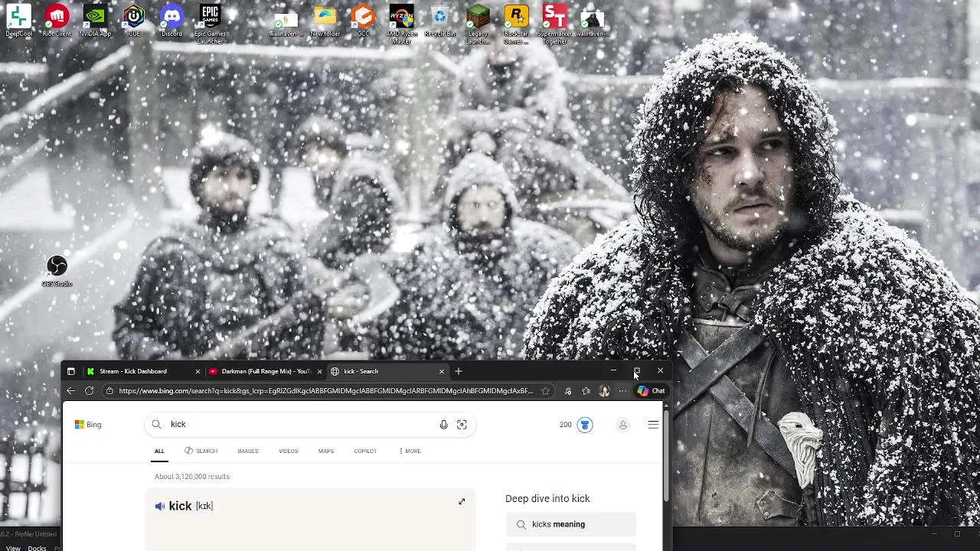
Task: Search using an image icon
Action: 462,425
